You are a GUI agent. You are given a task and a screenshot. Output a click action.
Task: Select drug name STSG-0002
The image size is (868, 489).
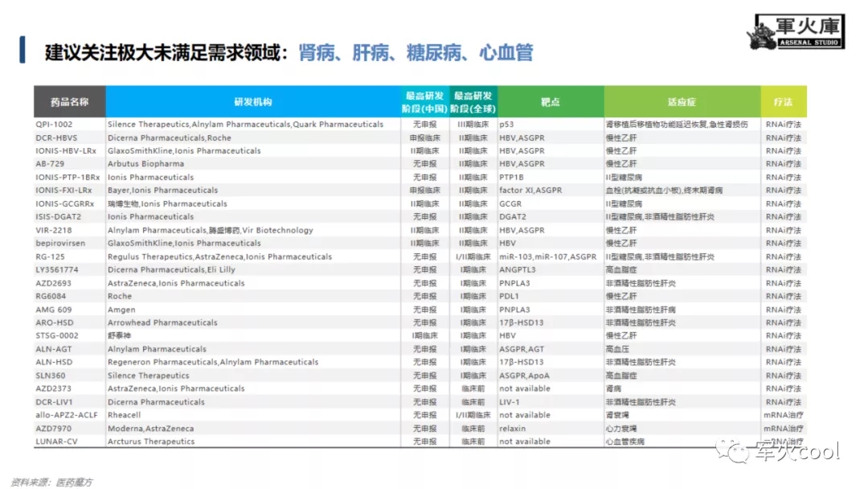[x=57, y=335]
